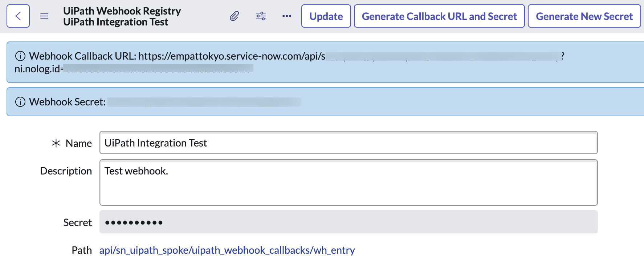The width and height of the screenshot is (644, 269).
Task: Open personalize form settings sliders icon
Action: coord(261,16)
